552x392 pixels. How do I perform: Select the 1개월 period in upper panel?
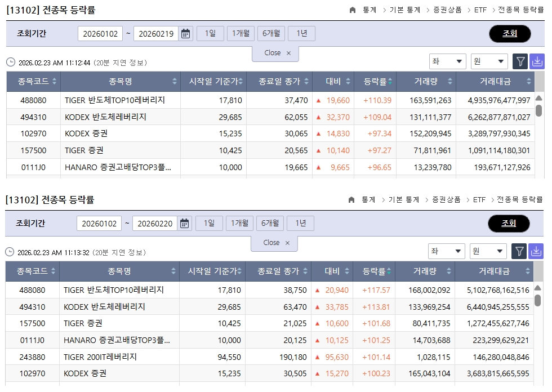point(241,34)
